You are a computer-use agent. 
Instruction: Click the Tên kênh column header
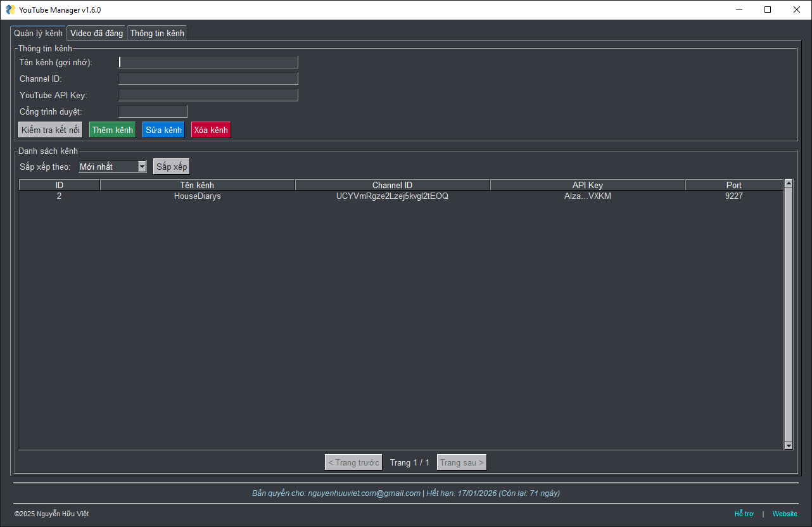tap(198, 185)
